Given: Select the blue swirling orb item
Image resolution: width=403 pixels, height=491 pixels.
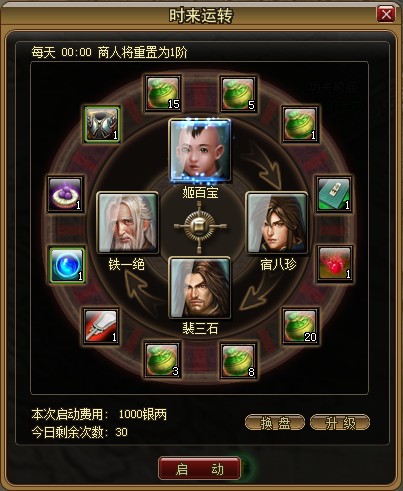Looking at the screenshot, I should click(x=67, y=265).
